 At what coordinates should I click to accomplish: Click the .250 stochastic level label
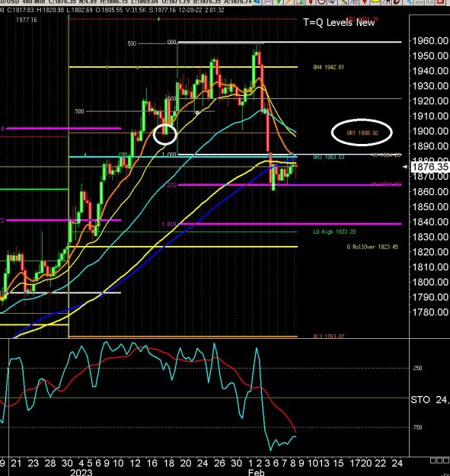point(417,368)
